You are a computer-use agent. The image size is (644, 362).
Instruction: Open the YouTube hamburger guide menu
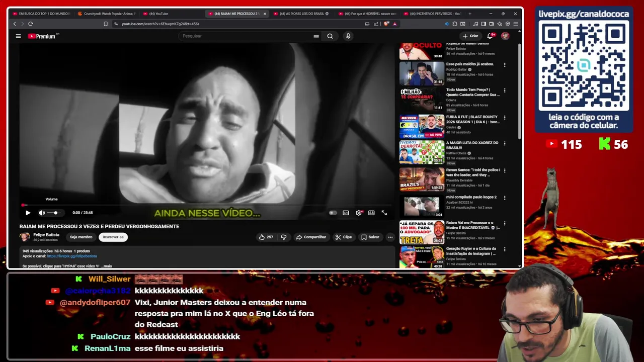point(18,36)
